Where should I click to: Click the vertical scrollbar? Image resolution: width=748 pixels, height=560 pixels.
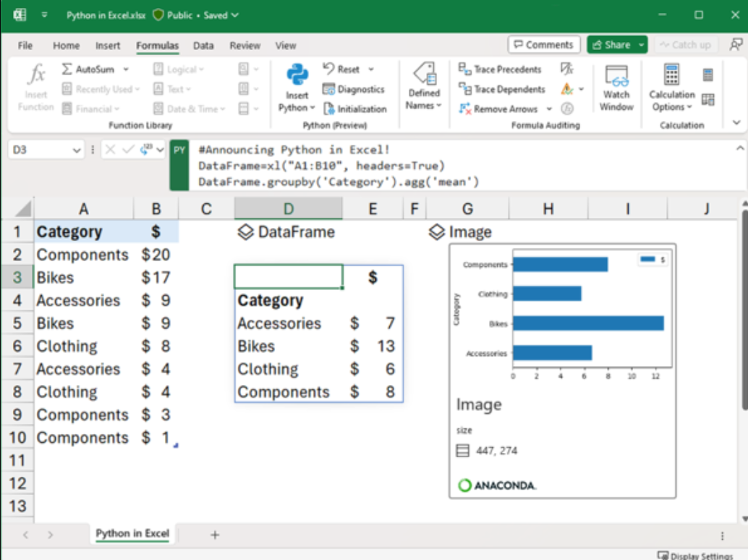pyautogui.click(x=744, y=309)
